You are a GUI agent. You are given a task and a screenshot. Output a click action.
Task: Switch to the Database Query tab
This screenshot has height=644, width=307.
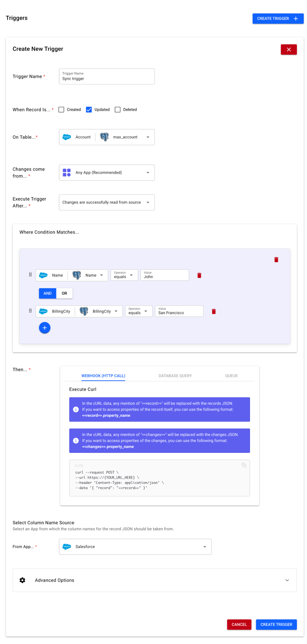(x=175, y=375)
